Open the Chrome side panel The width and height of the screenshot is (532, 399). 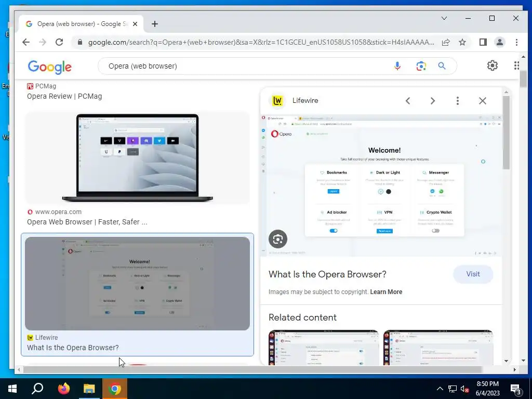click(x=483, y=42)
